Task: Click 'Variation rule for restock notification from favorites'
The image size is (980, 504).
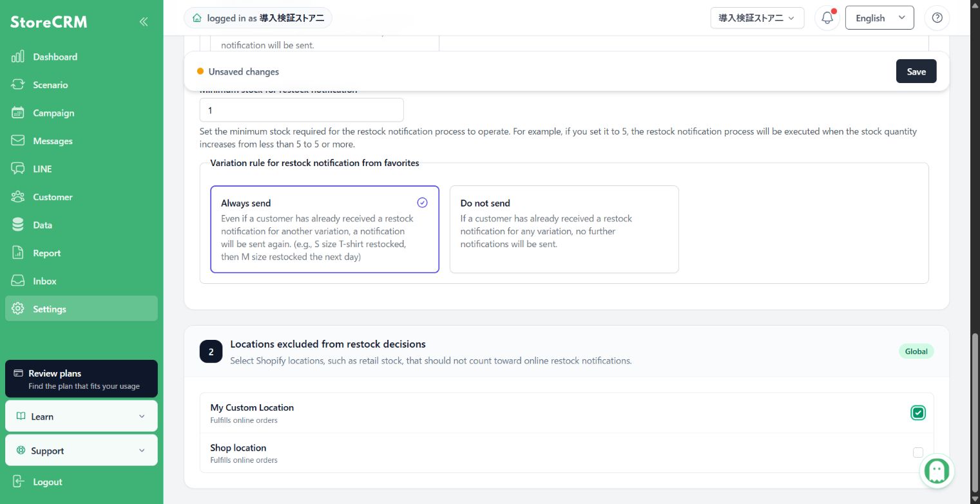Action: [314, 163]
